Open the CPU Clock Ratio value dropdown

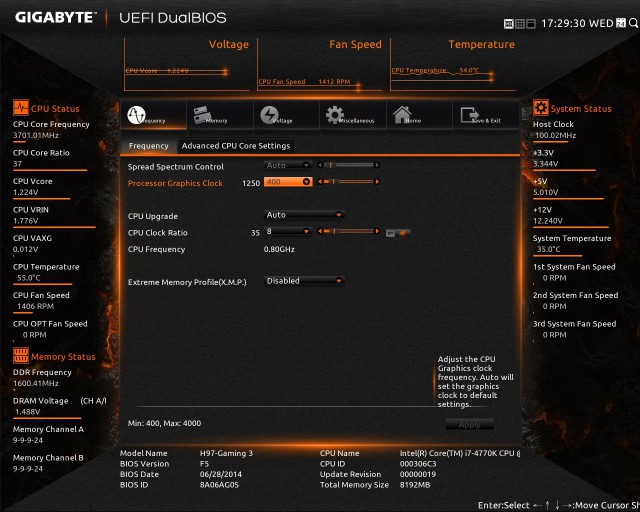(x=288, y=231)
